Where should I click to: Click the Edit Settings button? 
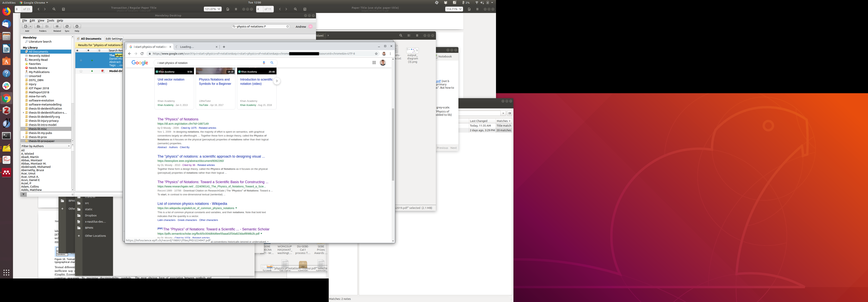point(114,39)
